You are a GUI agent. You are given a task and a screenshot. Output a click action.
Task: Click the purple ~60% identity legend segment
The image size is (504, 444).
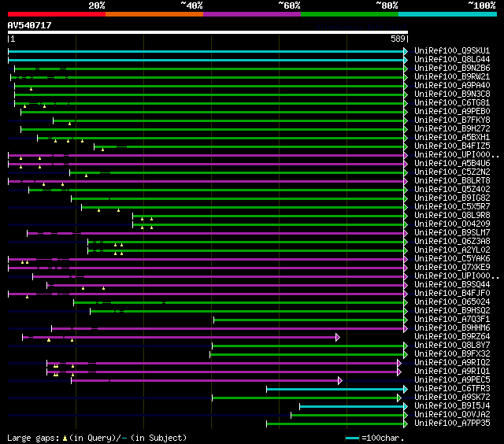[x=252, y=14]
